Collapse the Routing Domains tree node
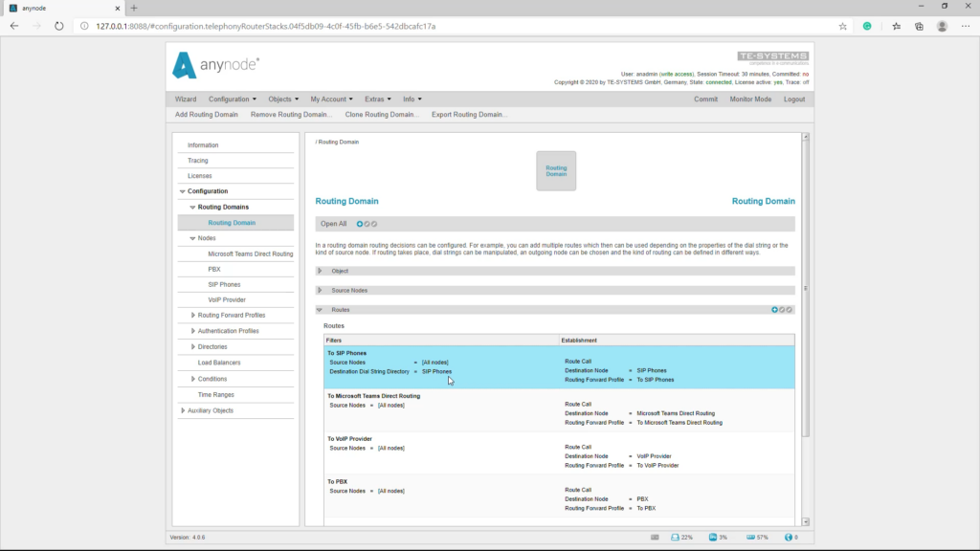980x551 pixels. pos(192,208)
